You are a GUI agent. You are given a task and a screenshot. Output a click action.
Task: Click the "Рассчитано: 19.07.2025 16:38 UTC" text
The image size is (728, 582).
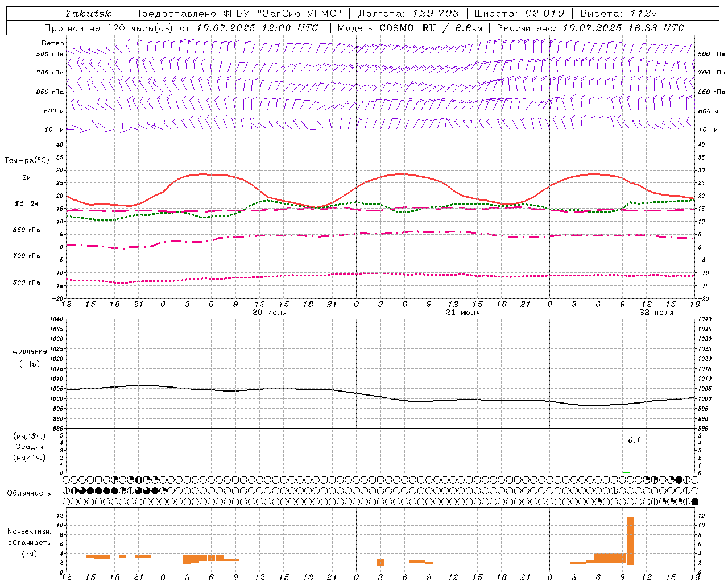[x=590, y=28]
